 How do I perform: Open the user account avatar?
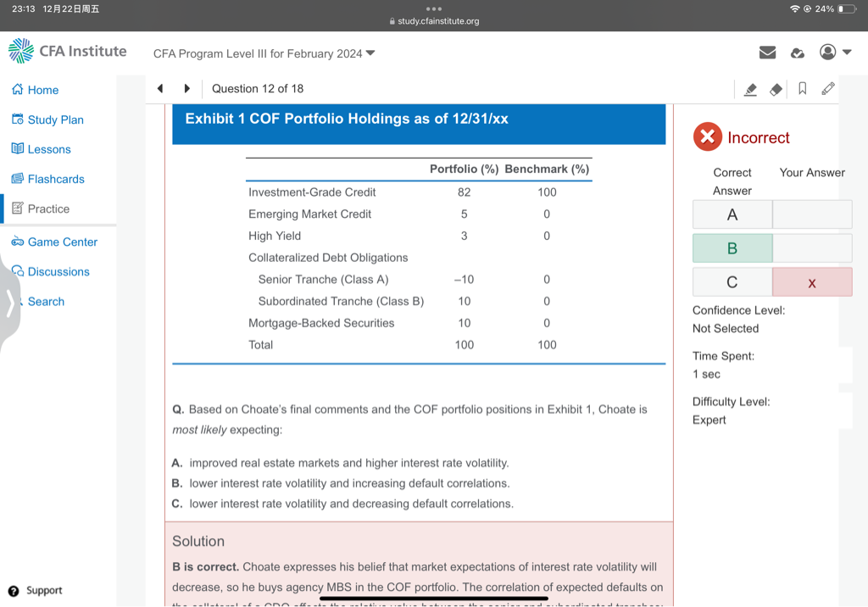click(827, 52)
